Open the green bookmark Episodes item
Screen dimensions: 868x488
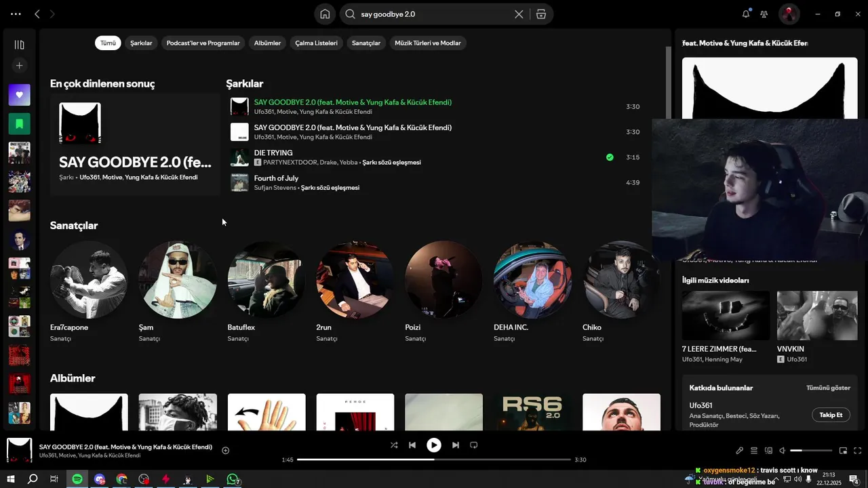pos(19,124)
